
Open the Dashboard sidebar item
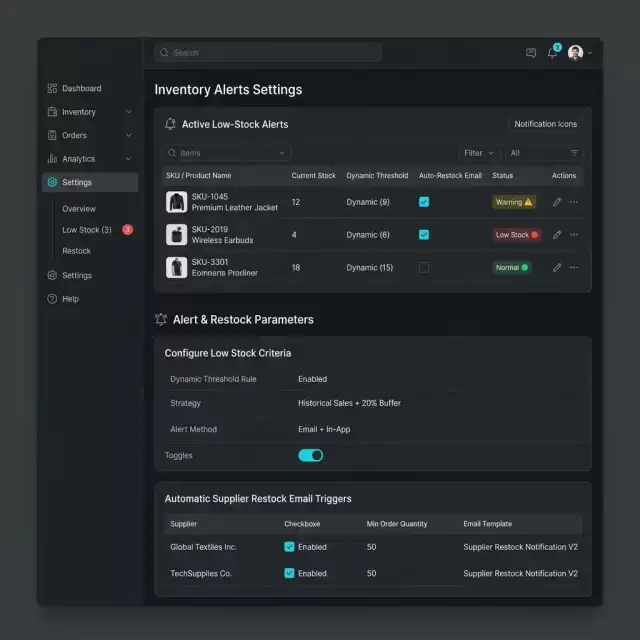pos(82,88)
